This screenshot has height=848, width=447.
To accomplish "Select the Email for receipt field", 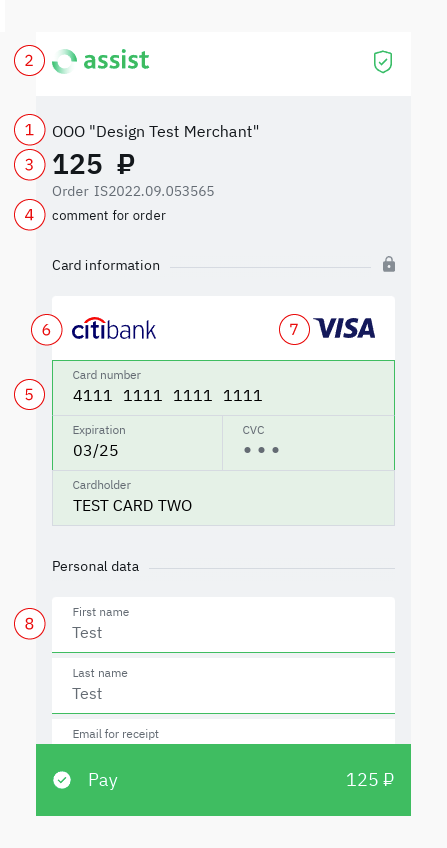I will [223, 732].
